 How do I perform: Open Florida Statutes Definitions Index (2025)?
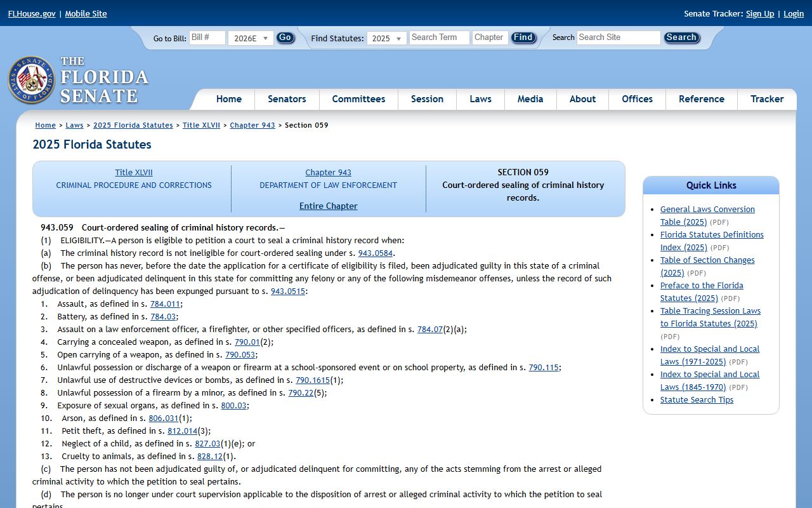click(712, 241)
